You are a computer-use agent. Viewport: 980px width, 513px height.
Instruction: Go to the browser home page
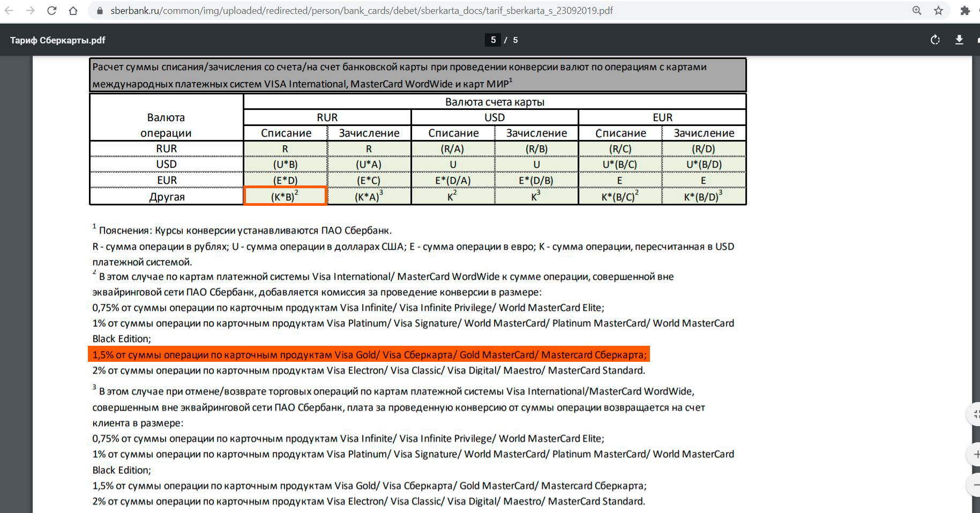click(73, 11)
